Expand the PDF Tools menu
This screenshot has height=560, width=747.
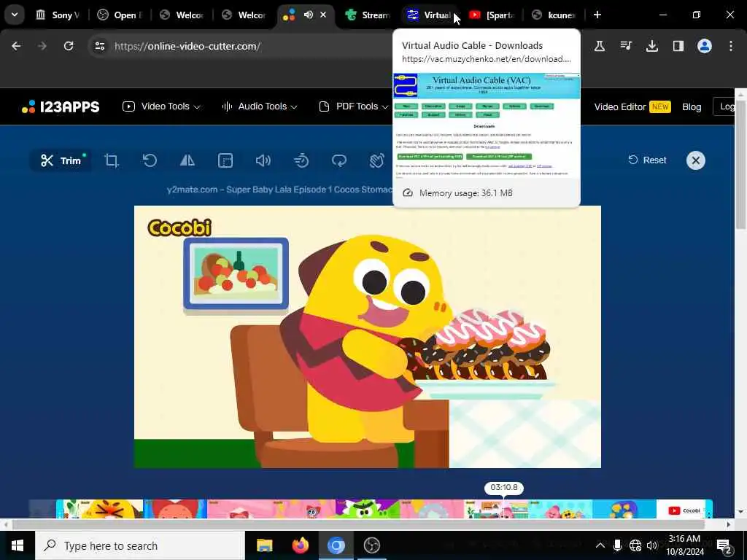tap(354, 106)
